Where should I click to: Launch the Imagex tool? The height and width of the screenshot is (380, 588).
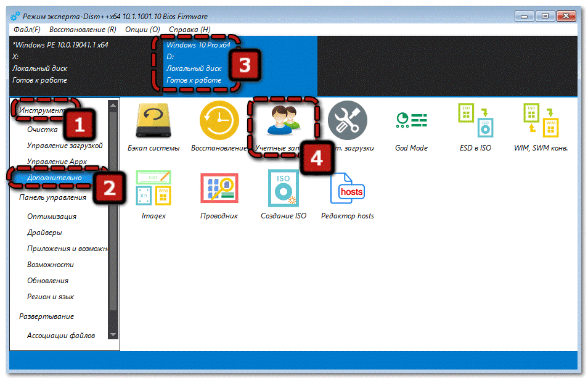[x=153, y=194]
